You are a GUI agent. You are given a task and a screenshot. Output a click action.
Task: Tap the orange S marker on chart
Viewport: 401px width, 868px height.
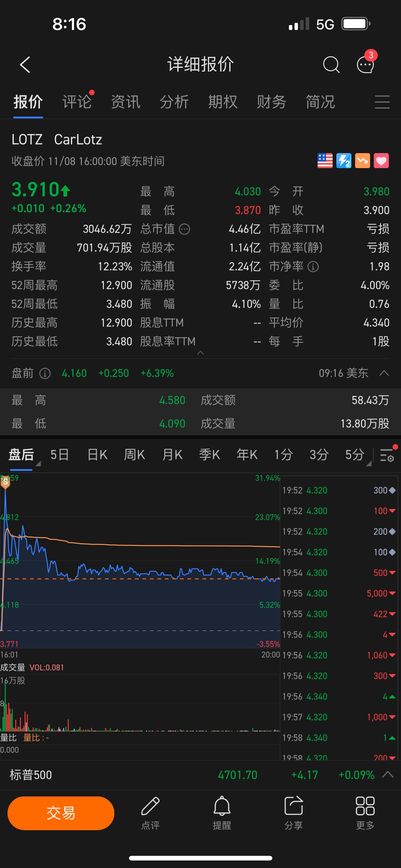tap(5, 482)
